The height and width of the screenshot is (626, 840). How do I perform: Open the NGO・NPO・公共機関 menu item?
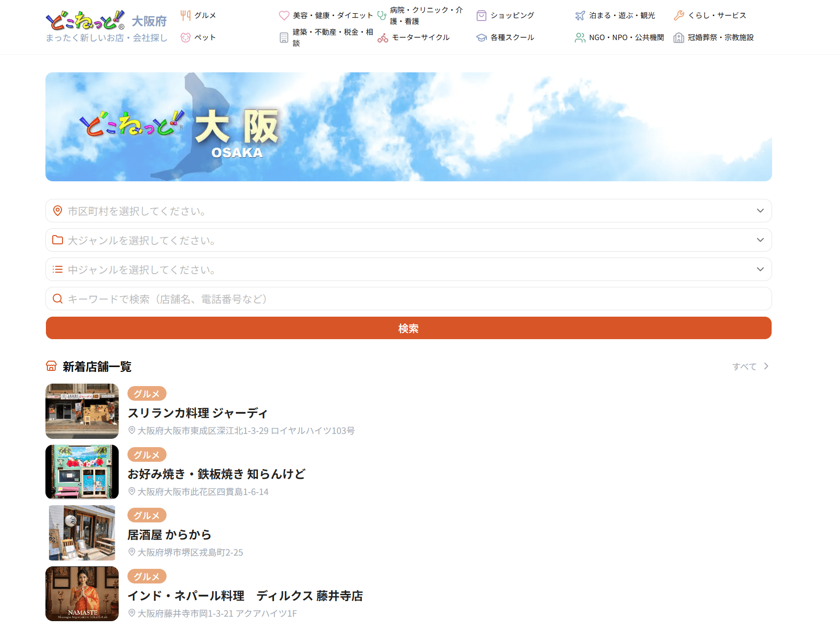[627, 38]
